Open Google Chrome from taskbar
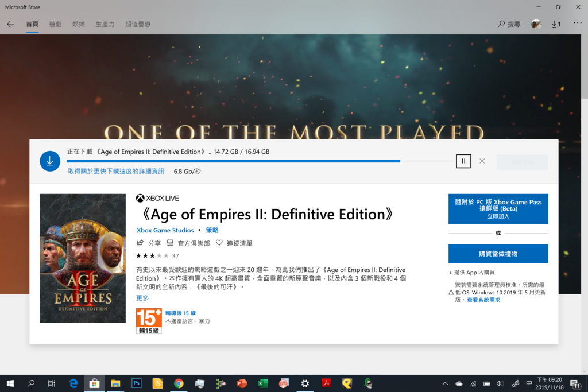 [x=179, y=383]
